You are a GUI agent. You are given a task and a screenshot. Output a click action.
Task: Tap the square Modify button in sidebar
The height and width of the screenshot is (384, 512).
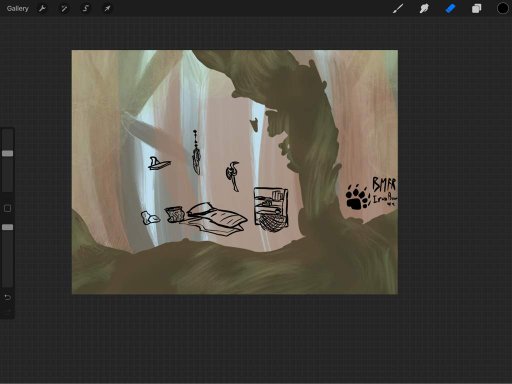pos(7,209)
